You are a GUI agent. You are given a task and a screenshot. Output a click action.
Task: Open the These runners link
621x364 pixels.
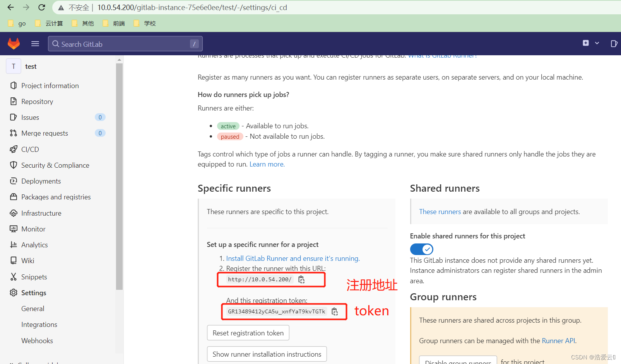click(x=440, y=212)
